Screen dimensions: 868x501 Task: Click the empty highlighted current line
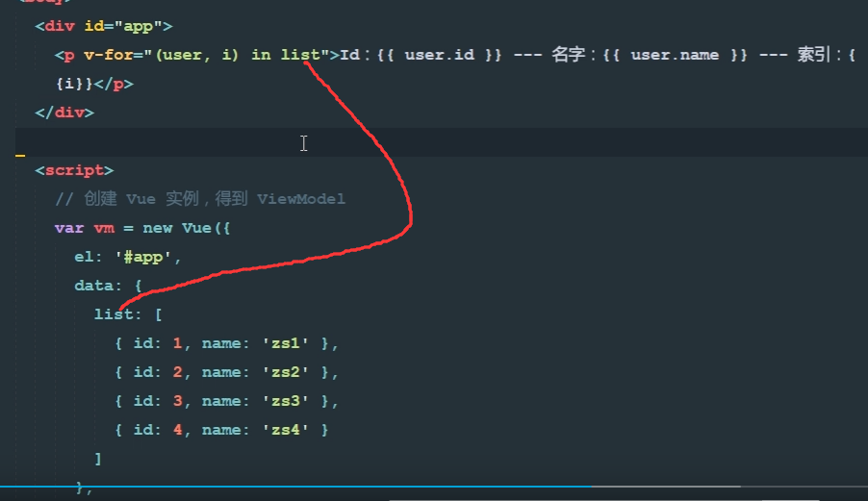pyautogui.click(x=441, y=142)
